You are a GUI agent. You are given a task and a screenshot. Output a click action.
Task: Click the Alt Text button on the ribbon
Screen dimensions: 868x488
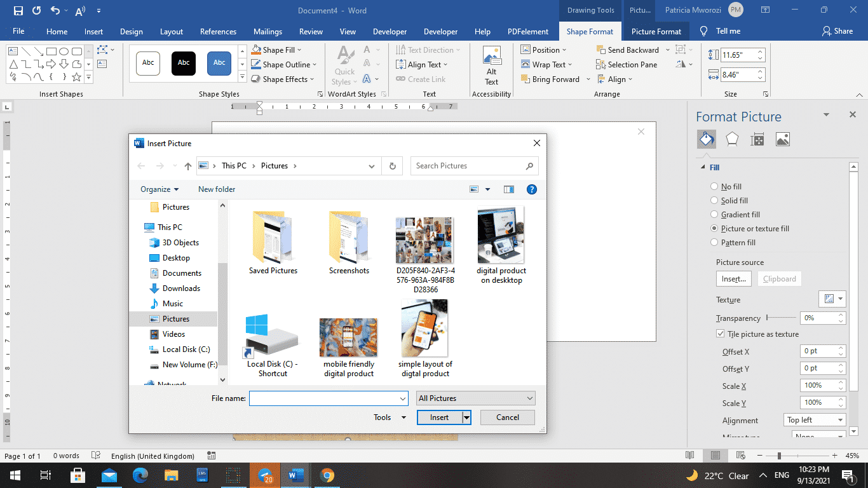tap(491, 64)
